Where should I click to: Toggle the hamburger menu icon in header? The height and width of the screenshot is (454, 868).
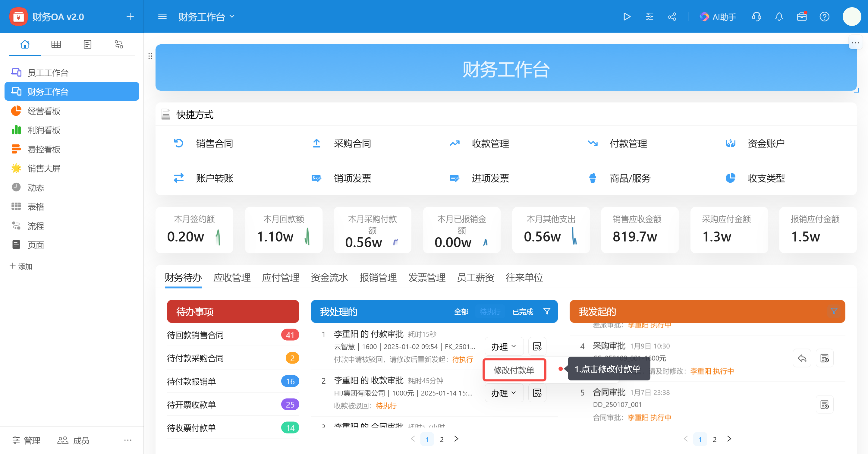click(162, 17)
